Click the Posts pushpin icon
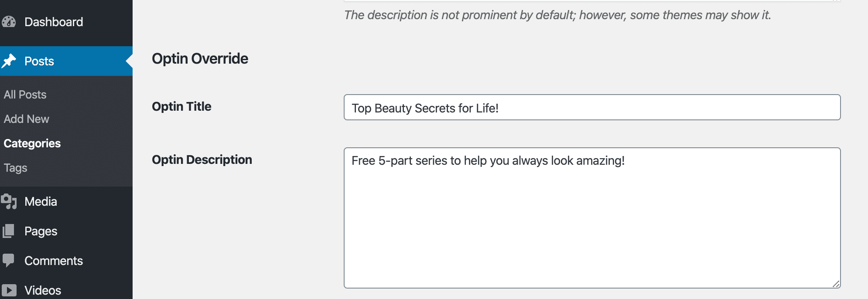 coord(9,61)
